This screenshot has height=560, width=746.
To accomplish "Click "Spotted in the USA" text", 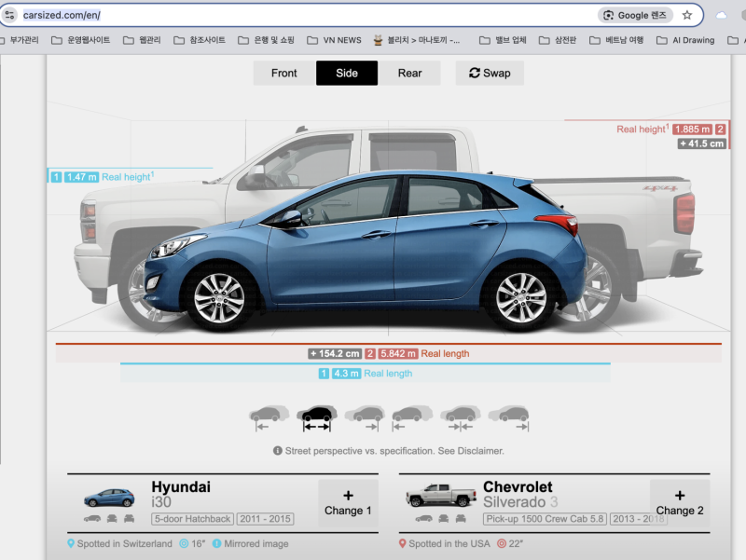I will tap(449, 543).
